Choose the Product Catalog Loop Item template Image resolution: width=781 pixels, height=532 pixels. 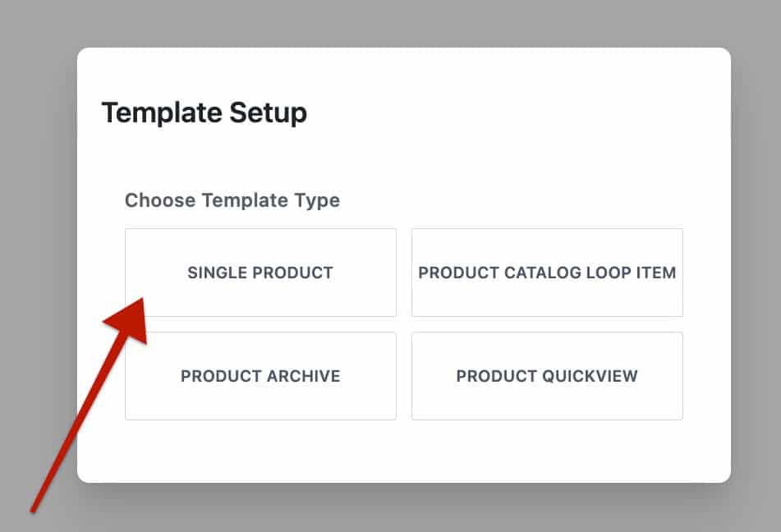tap(547, 272)
